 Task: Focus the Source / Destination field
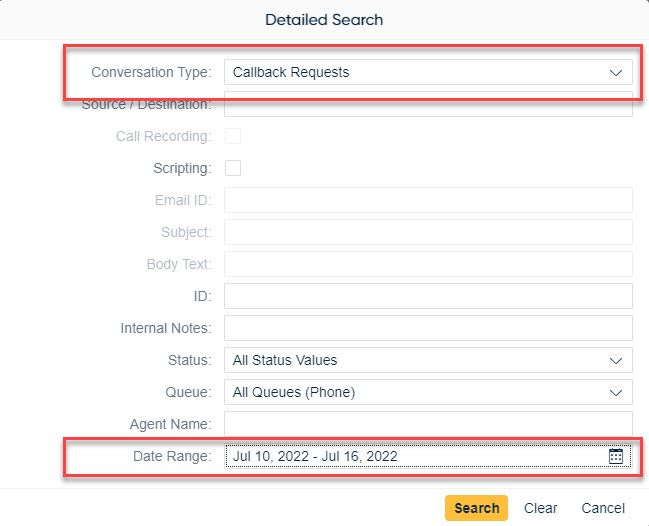point(428,104)
